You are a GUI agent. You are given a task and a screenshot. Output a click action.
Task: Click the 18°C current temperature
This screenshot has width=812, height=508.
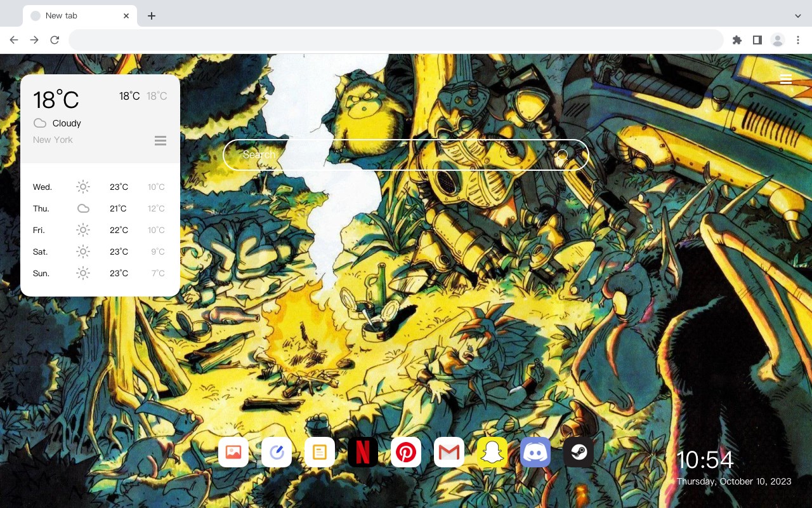pyautogui.click(x=56, y=100)
